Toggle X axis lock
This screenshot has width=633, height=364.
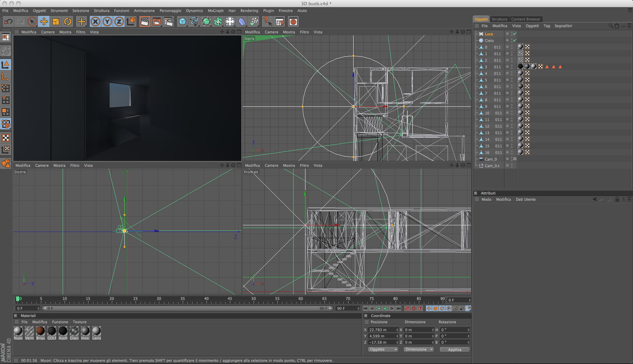pyautogui.click(x=95, y=22)
